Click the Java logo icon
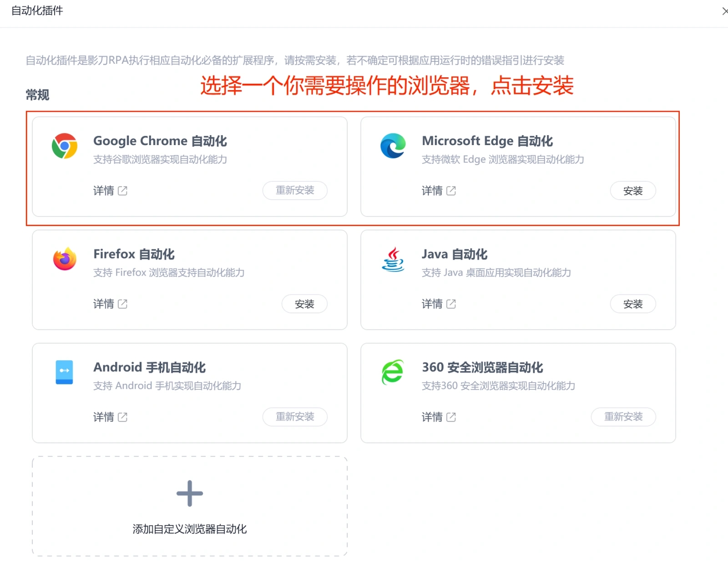This screenshot has height=564, width=728. 393,259
